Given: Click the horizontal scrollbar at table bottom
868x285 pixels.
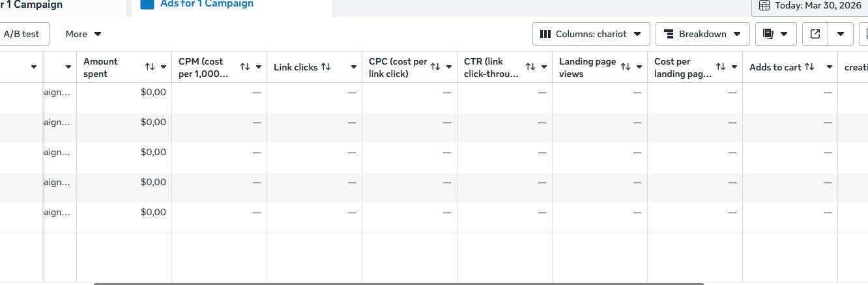Looking at the screenshot, I should (x=399, y=284).
